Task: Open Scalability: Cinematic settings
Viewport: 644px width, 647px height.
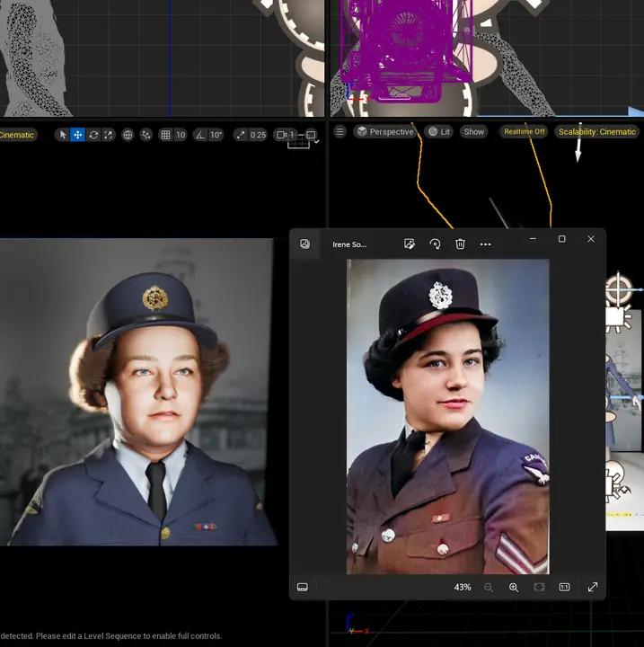Action: (x=596, y=131)
